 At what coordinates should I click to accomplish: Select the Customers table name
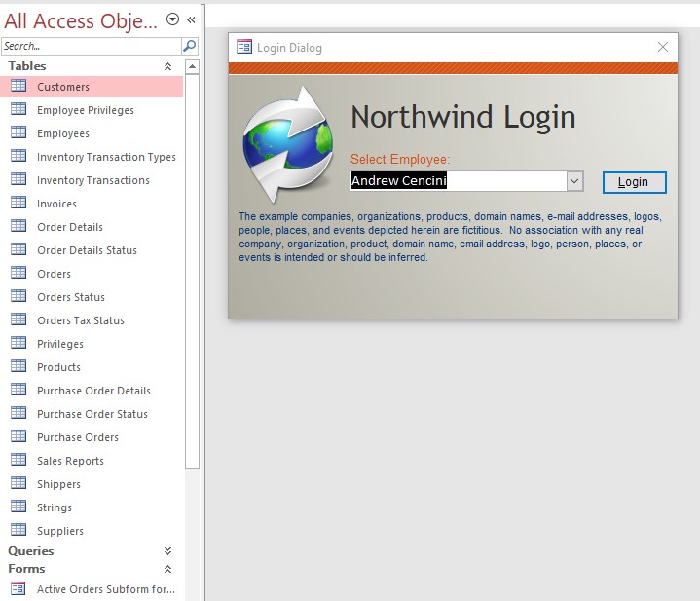click(63, 87)
